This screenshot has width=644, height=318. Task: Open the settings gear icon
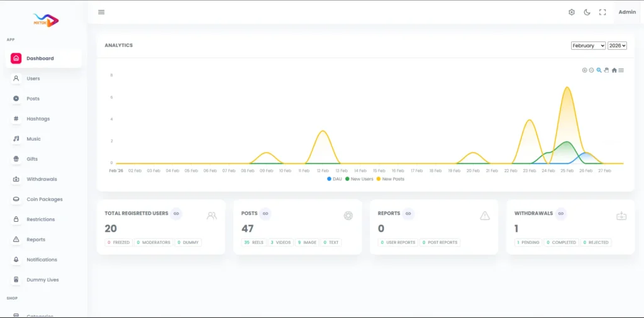[x=571, y=13]
